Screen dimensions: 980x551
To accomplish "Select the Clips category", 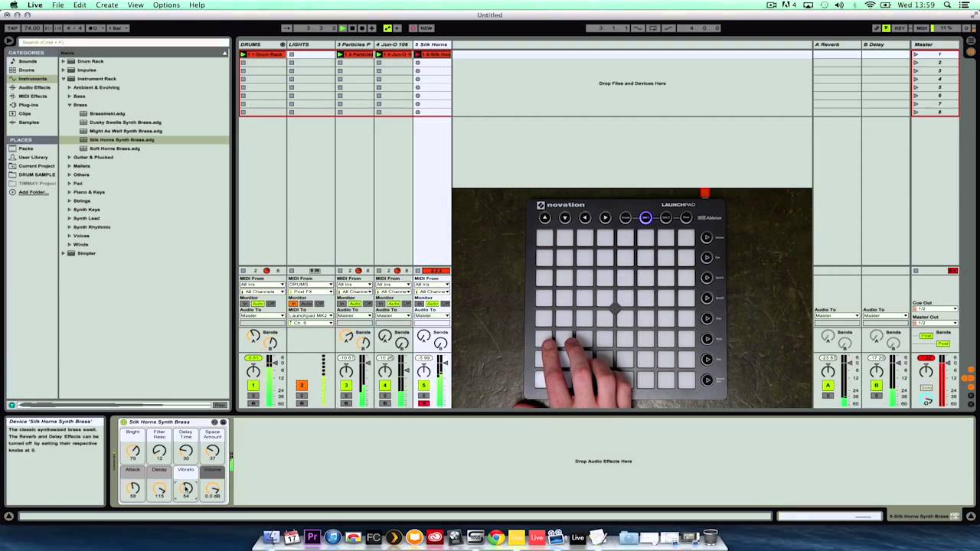I will click(25, 113).
